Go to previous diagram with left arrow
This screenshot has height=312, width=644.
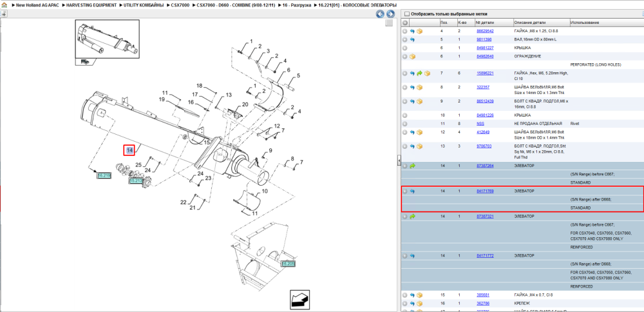[x=381, y=14]
